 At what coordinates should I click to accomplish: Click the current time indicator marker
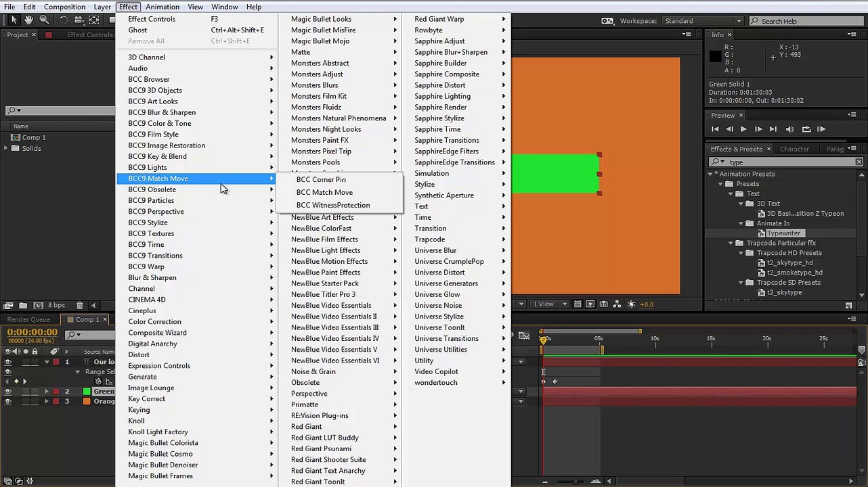click(542, 340)
